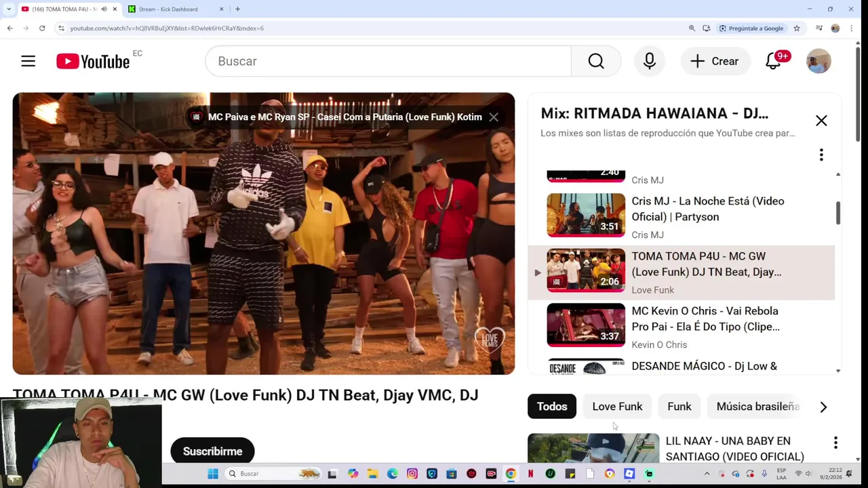Open the Mix playlist three-dot options
The height and width of the screenshot is (488, 868).
point(821,155)
